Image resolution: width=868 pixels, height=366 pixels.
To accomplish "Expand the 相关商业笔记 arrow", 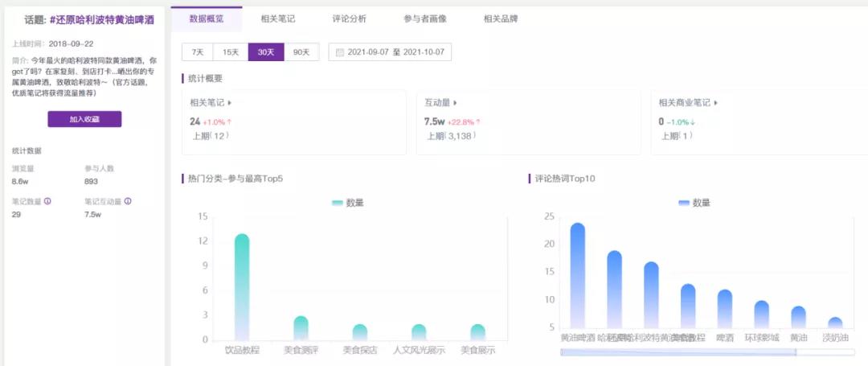I will pyautogui.click(x=716, y=102).
